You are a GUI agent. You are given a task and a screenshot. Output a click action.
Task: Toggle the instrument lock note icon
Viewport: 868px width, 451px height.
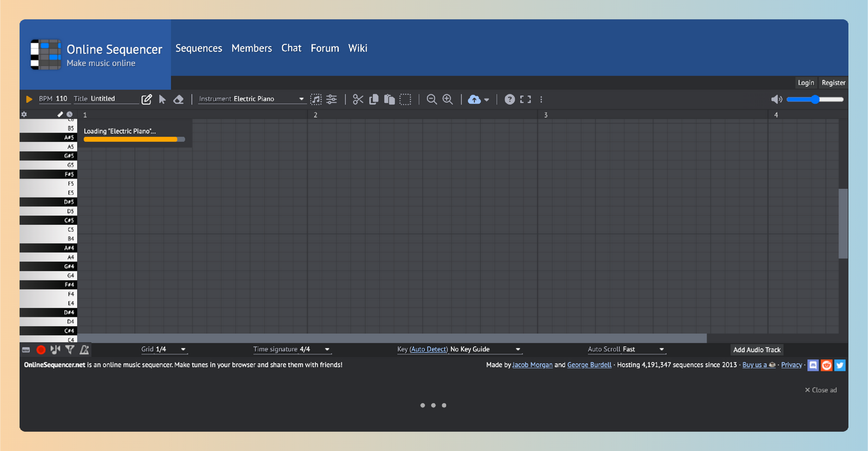(316, 99)
